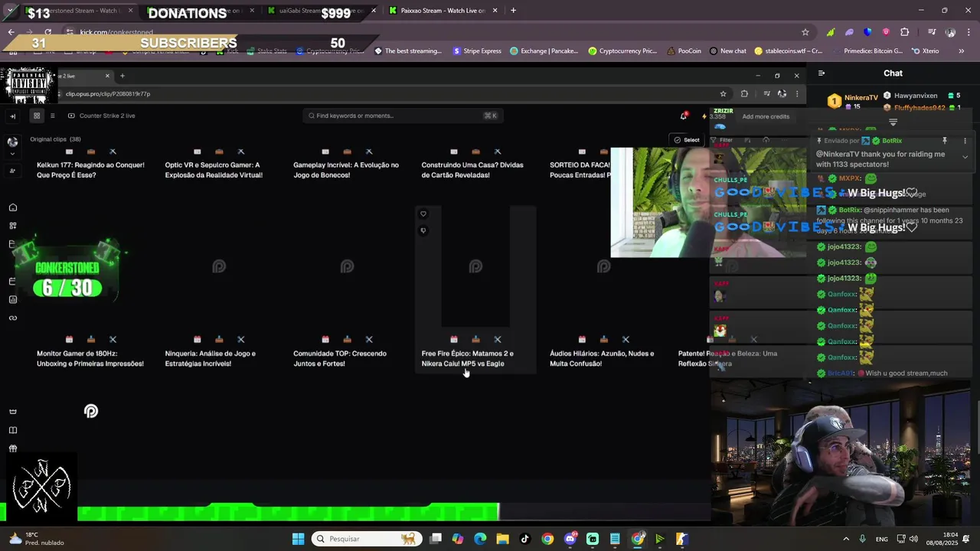
Task: Edit the Áudios Hilários clip scissors icon
Action: click(x=626, y=339)
